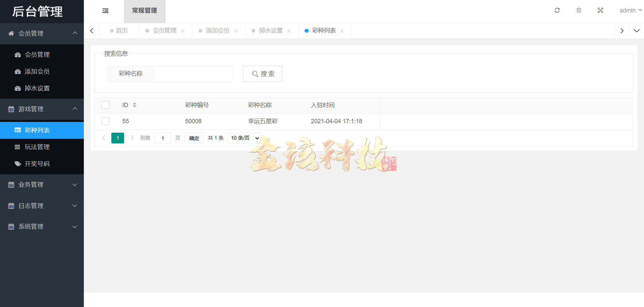This screenshot has width=644, height=307.
Task: Toggle the ID column sort arrows
Action: click(x=135, y=105)
